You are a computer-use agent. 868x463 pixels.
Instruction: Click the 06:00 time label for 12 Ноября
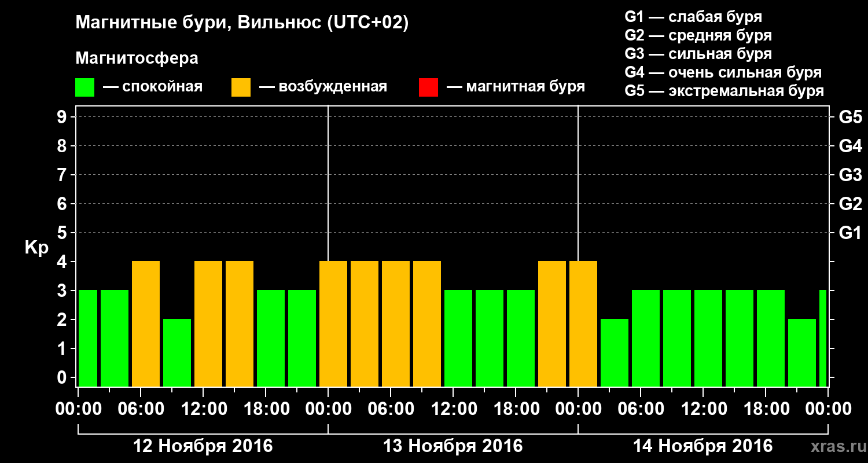point(141,409)
